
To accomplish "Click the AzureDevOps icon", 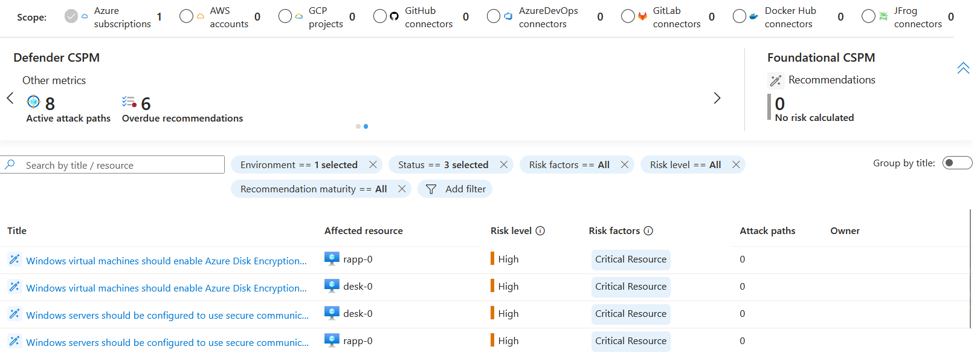I will [508, 16].
